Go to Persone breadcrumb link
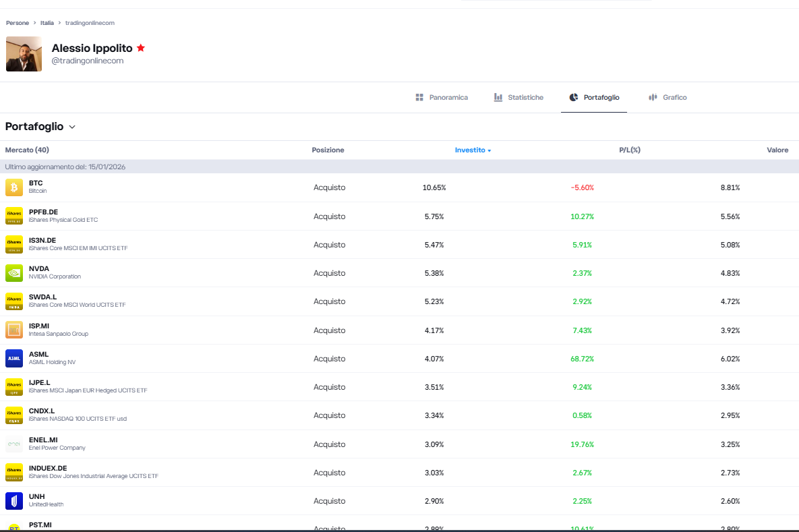Image resolution: width=799 pixels, height=532 pixels. pyautogui.click(x=18, y=23)
